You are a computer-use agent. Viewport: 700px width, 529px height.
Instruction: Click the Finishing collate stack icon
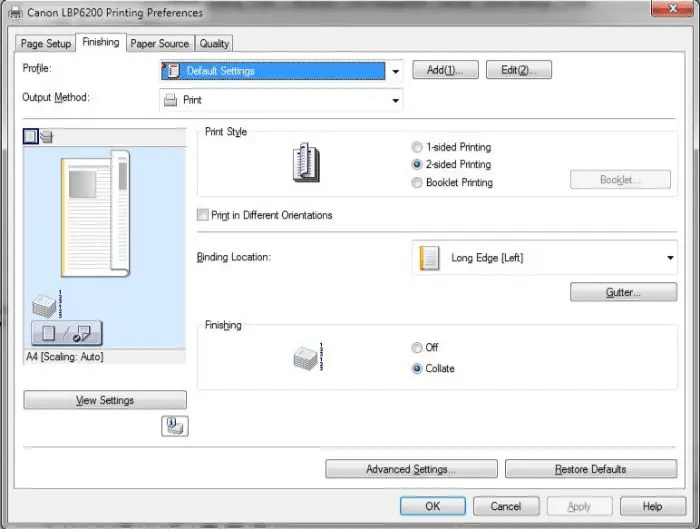pyautogui.click(x=308, y=358)
